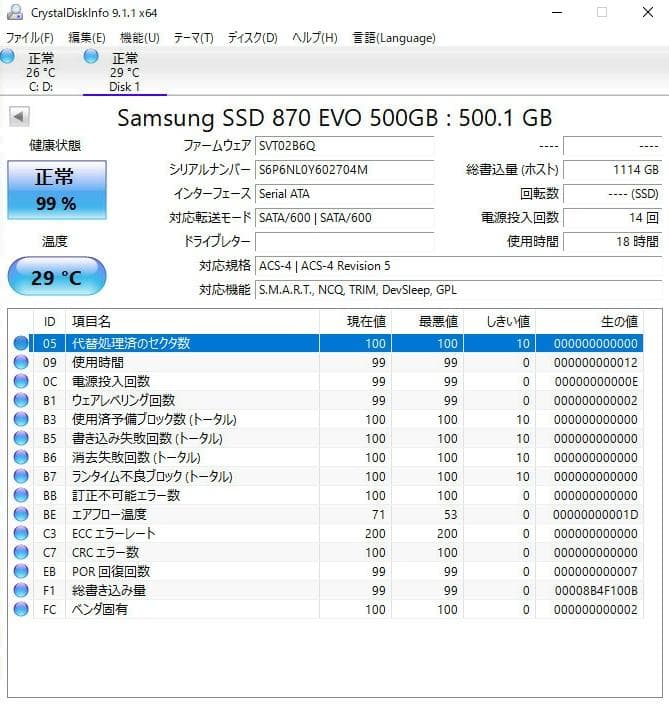Click status orb of row 05 代替処理済のセクタ数
The image size is (669, 704).
[x=21, y=343]
